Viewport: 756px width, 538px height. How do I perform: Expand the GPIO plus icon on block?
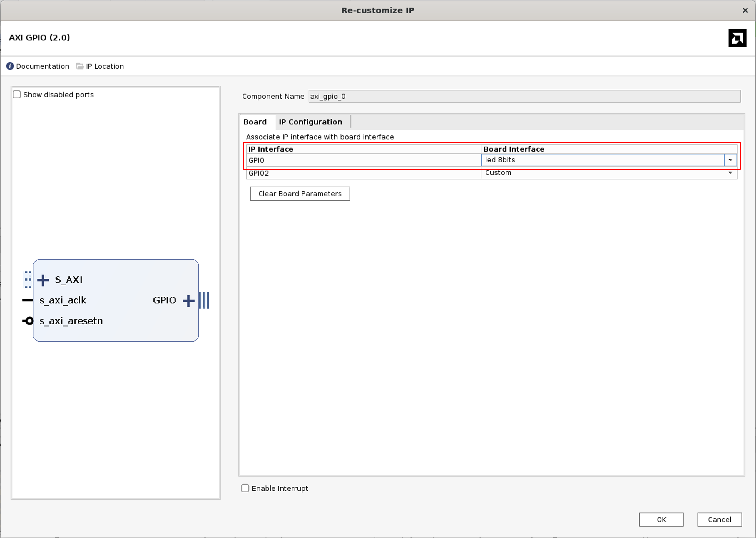tap(188, 300)
